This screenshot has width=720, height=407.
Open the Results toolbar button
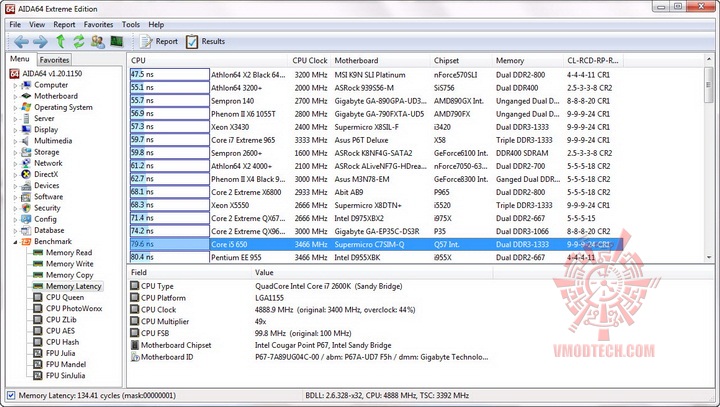point(205,42)
